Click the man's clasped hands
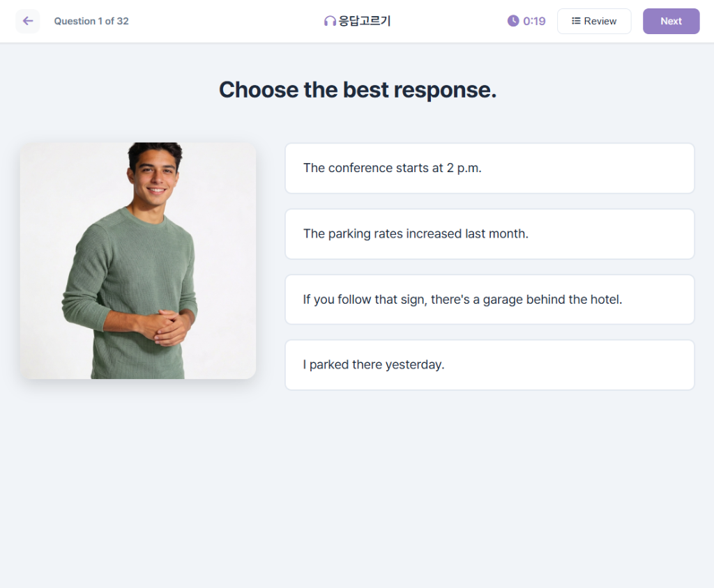The image size is (714, 588). (x=167, y=325)
